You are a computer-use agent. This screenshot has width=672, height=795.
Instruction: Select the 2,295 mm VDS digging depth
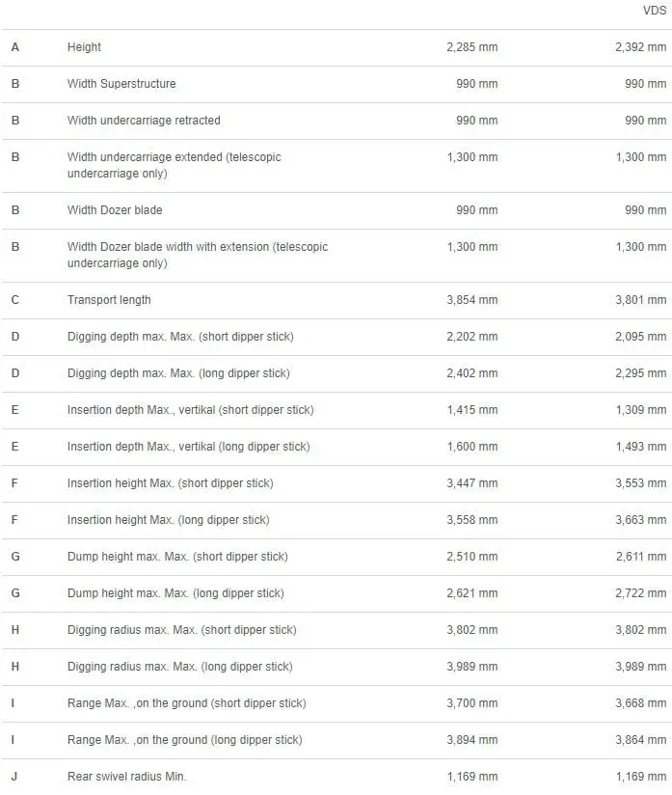click(641, 373)
